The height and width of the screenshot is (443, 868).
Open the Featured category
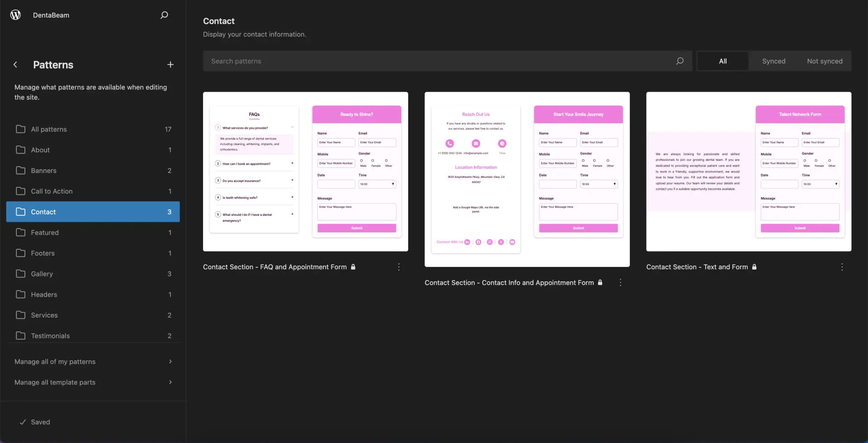[x=93, y=233]
